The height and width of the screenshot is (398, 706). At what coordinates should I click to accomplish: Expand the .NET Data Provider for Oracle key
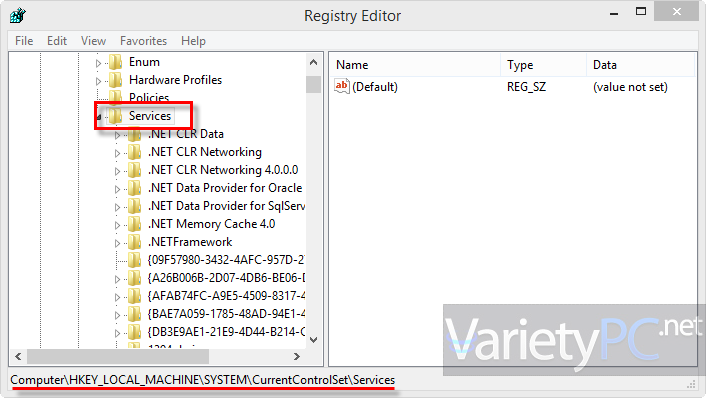click(117, 190)
